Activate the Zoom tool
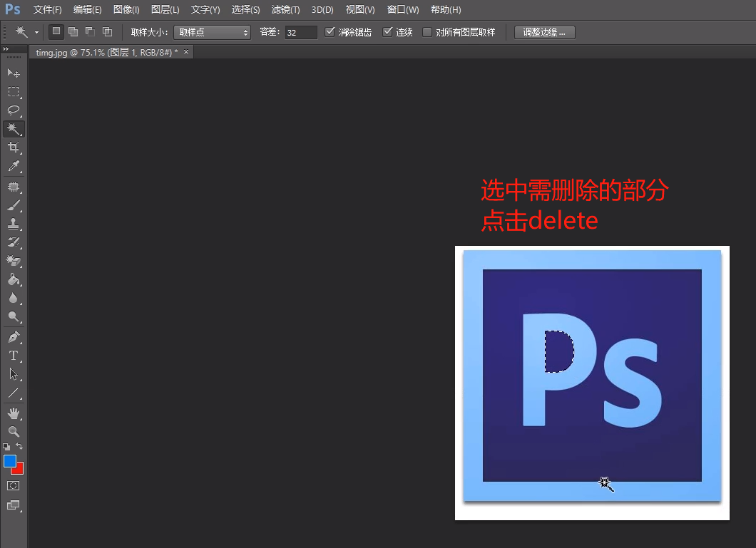Screen dimensions: 756x548 click(14, 432)
